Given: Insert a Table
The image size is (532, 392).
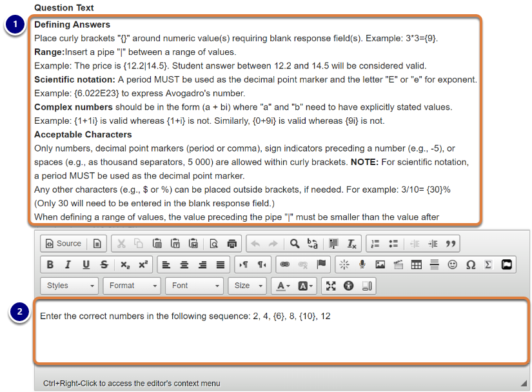Looking at the screenshot, I should [417, 264].
